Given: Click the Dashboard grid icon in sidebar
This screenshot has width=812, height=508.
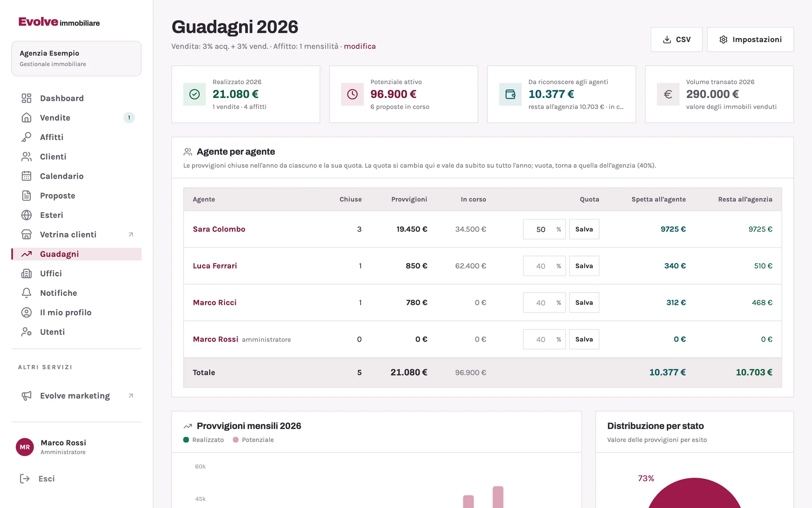Looking at the screenshot, I should click(26, 98).
